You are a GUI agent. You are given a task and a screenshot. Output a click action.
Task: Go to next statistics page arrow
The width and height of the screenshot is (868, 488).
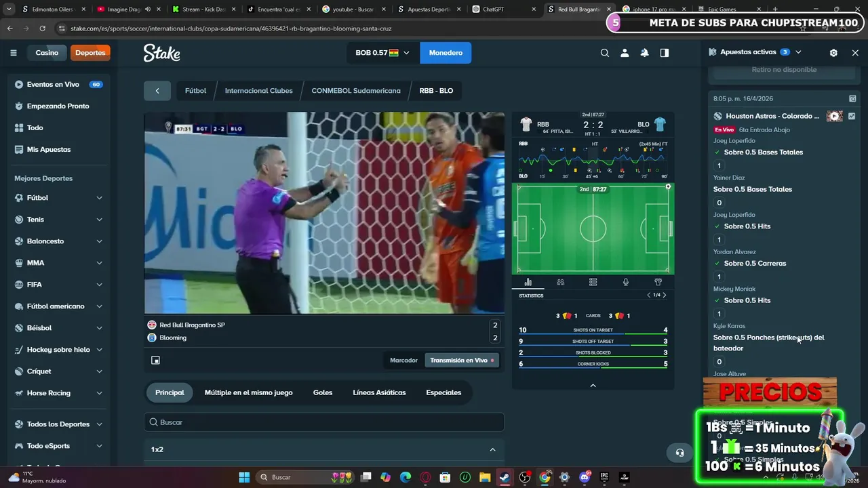(x=665, y=295)
